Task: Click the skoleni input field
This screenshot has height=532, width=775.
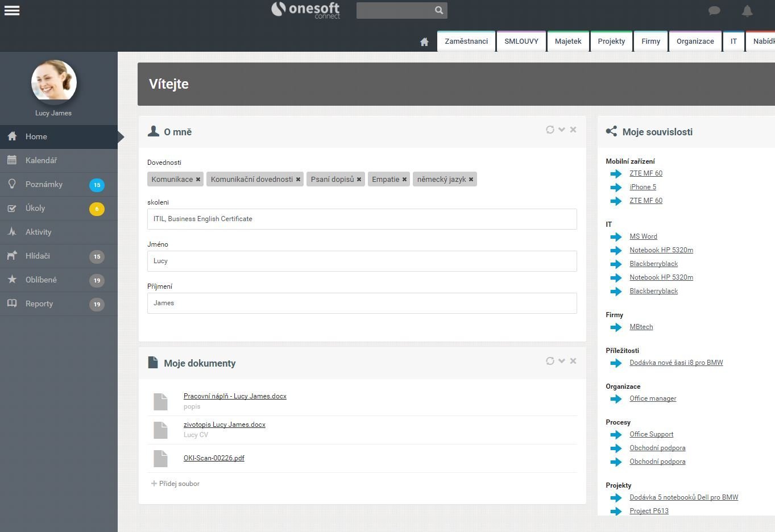Action: 362,219
